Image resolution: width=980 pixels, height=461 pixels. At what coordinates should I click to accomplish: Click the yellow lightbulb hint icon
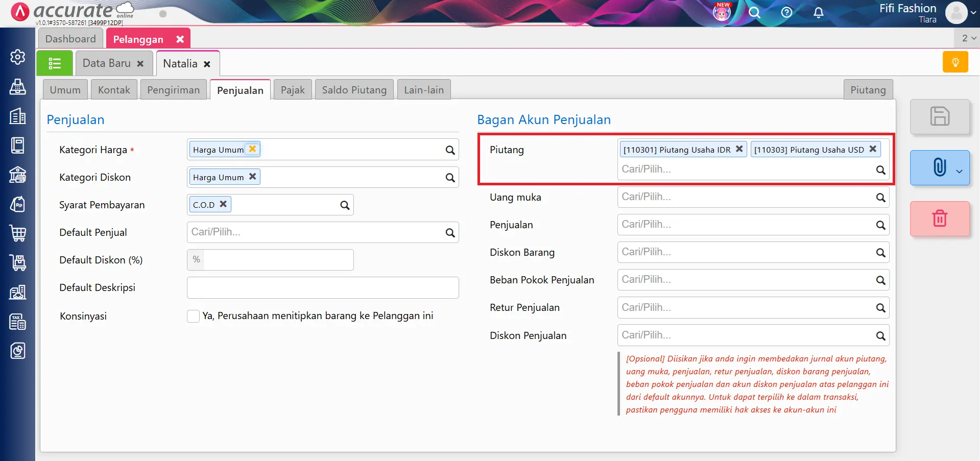point(955,61)
